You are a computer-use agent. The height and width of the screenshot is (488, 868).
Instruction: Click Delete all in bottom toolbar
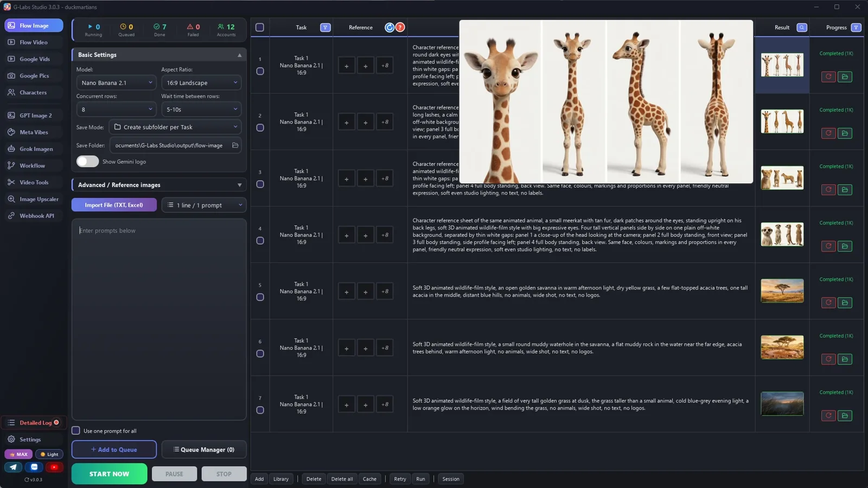342,479
